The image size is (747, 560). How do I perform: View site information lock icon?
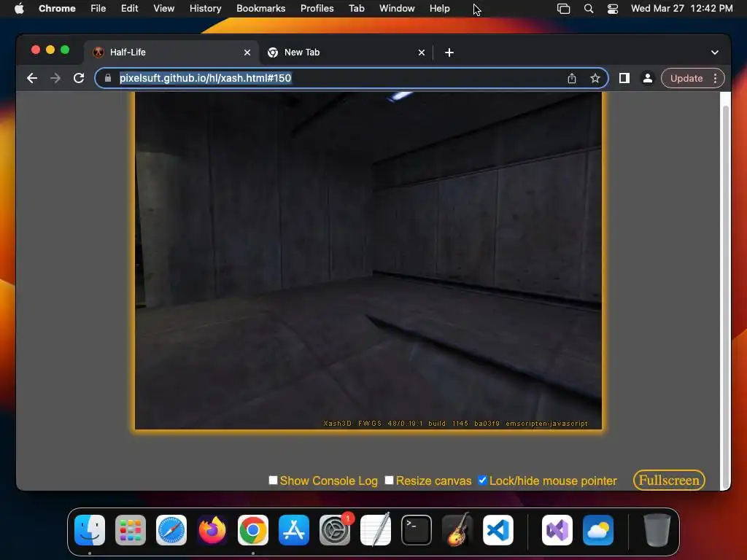(108, 78)
